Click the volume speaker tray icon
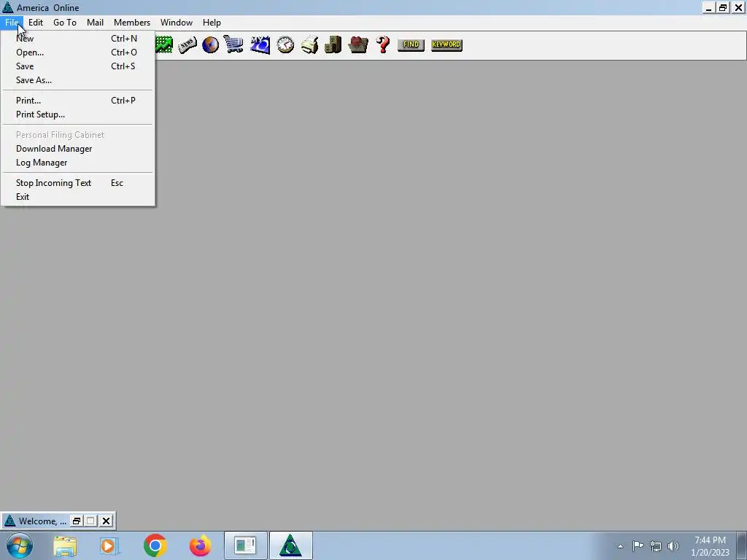747x560 pixels. point(673,546)
